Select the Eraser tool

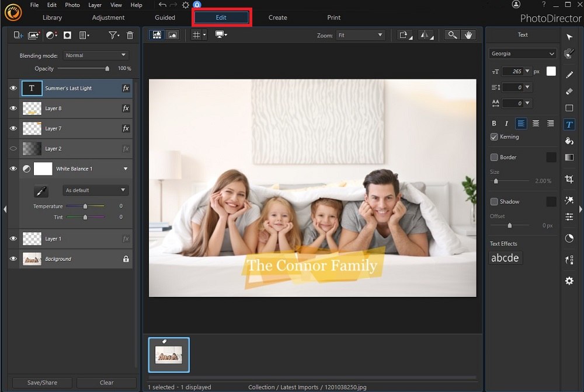click(x=569, y=92)
